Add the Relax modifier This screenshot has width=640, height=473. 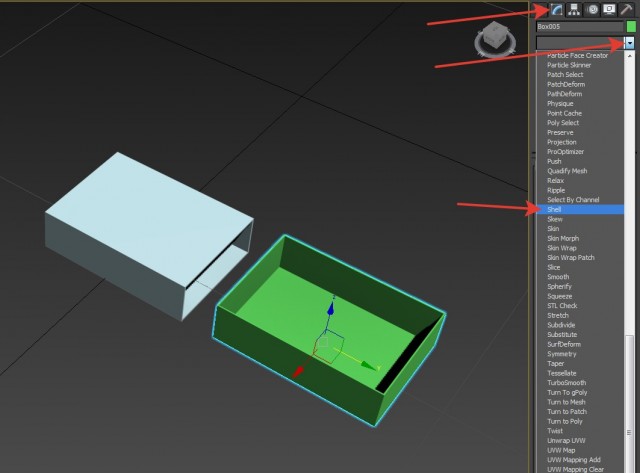(556, 181)
